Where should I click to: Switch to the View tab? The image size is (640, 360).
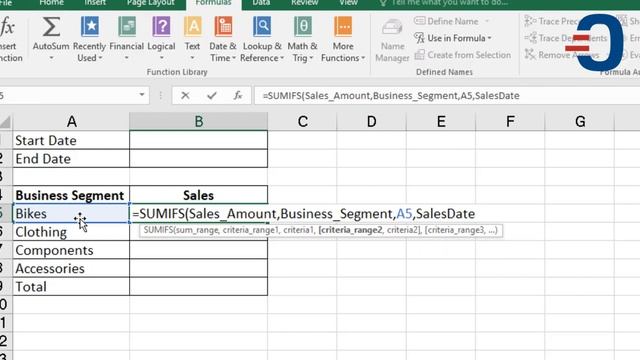(349, 3)
